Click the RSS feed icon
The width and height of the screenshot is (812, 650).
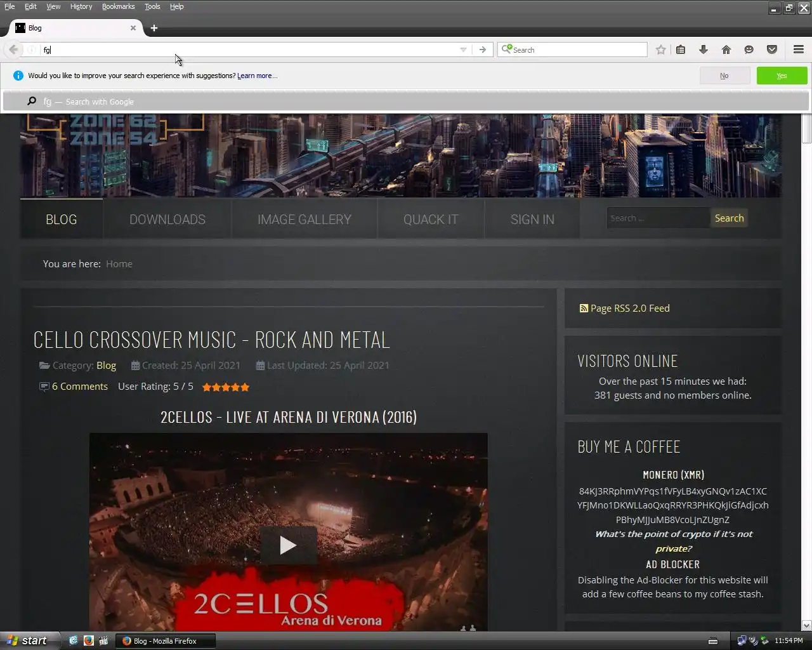pos(584,308)
